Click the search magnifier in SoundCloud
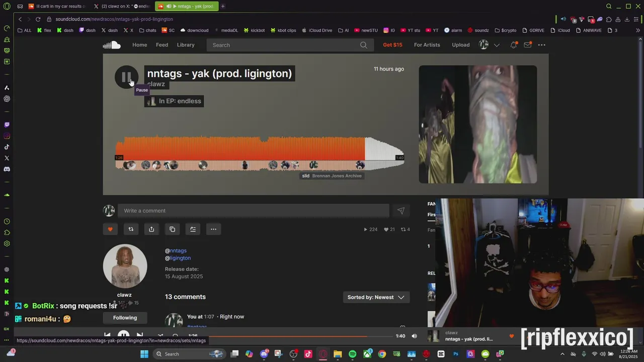 [364, 45]
